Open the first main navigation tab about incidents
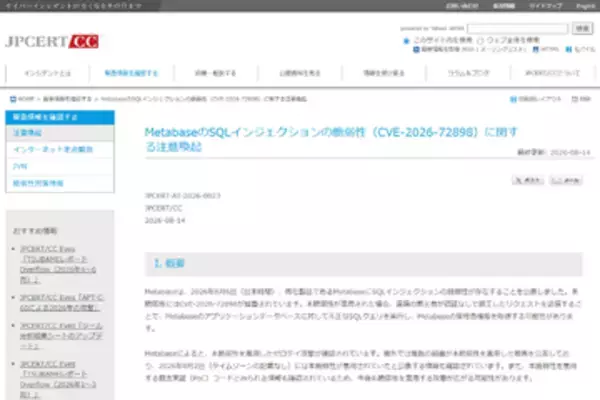 [47, 73]
